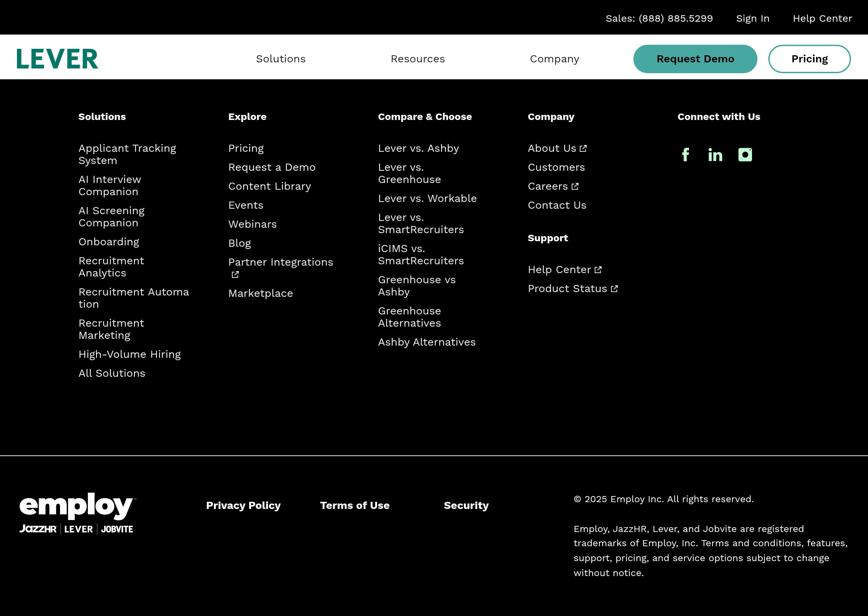Open the Privacy Policy link

click(x=243, y=505)
